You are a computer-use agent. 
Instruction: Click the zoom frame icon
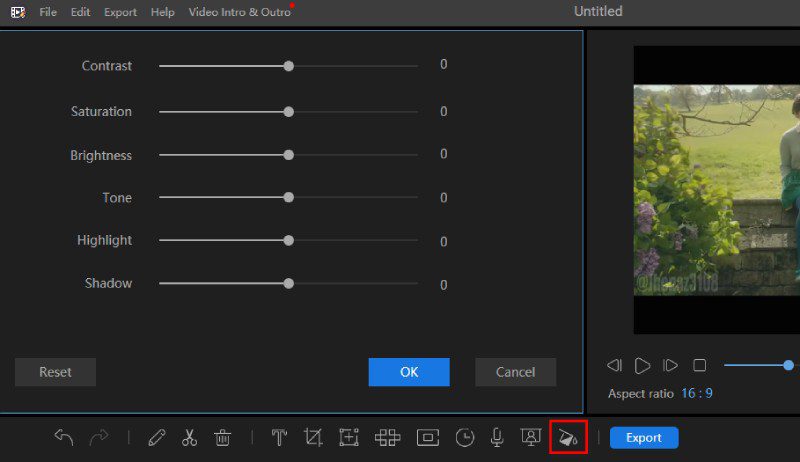349,438
